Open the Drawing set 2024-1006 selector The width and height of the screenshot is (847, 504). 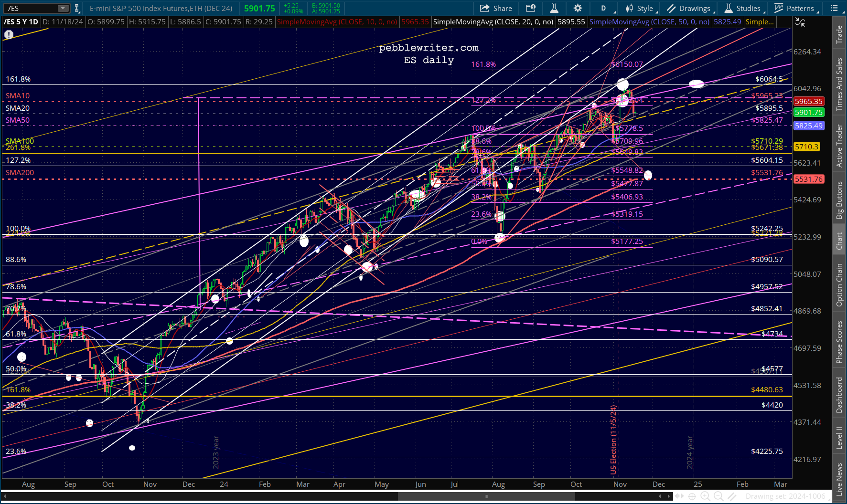[785, 496]
